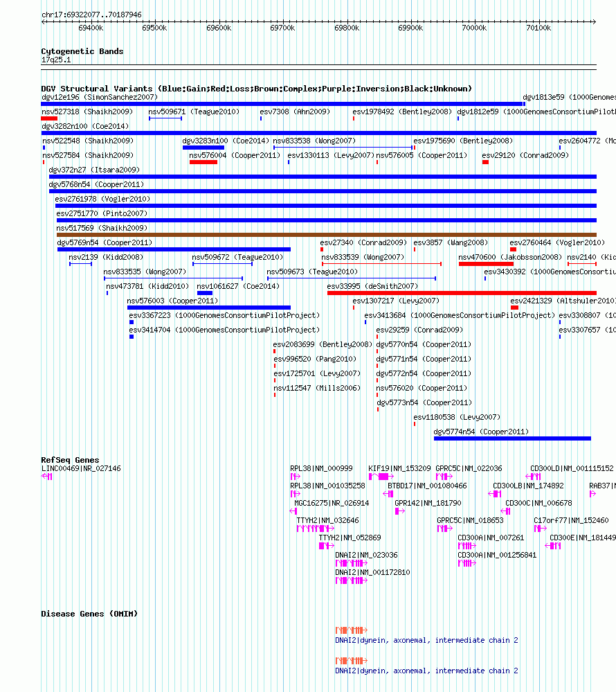Click nsv833535 (Wong2007) label
The image size is (616, 692).
coord(145,272)
